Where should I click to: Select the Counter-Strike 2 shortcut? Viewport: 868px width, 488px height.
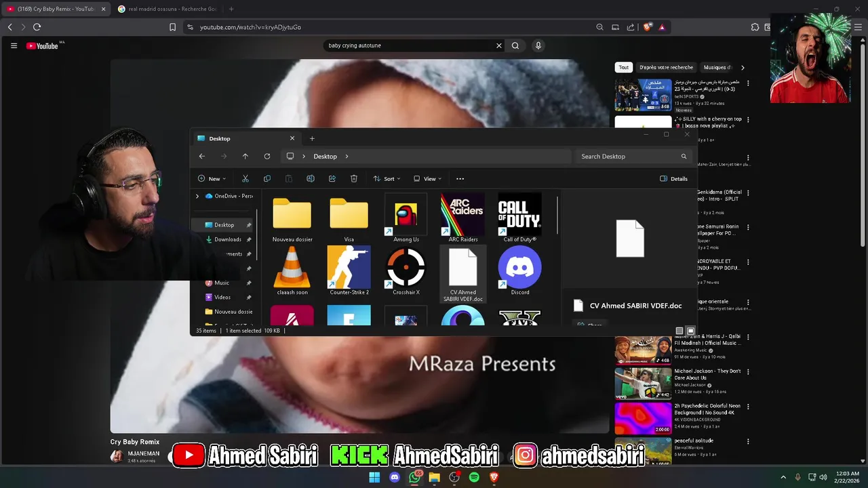pos(349,271)
